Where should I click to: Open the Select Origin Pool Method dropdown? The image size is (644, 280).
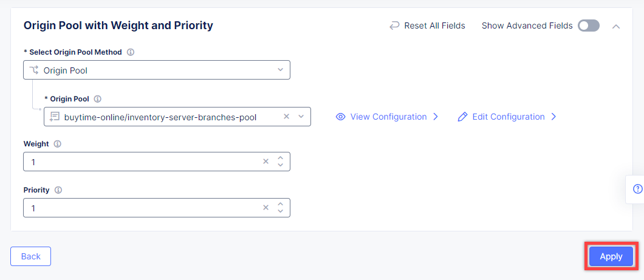tap(157, 70)
